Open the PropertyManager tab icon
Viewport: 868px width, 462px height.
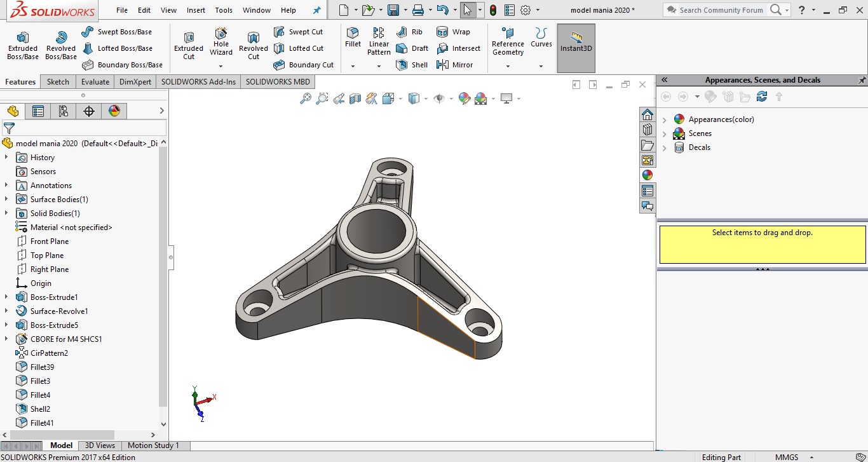tap(38, 111)
